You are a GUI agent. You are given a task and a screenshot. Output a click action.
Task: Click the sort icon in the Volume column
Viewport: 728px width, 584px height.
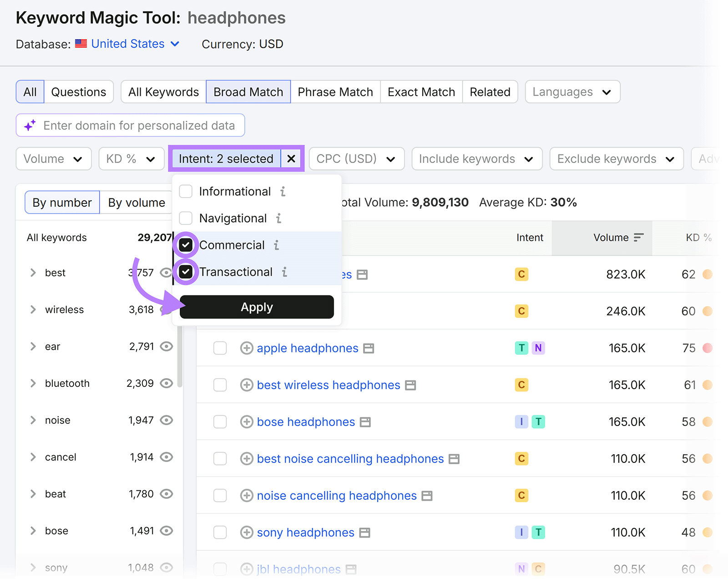(639, 238)
